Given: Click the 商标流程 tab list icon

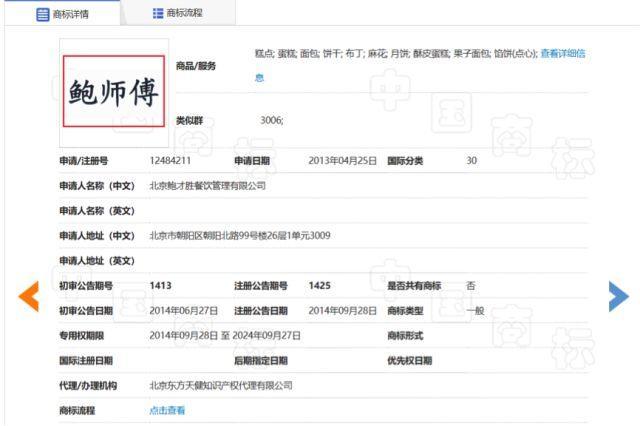Looking at the screenshot, I should point(158,13).
